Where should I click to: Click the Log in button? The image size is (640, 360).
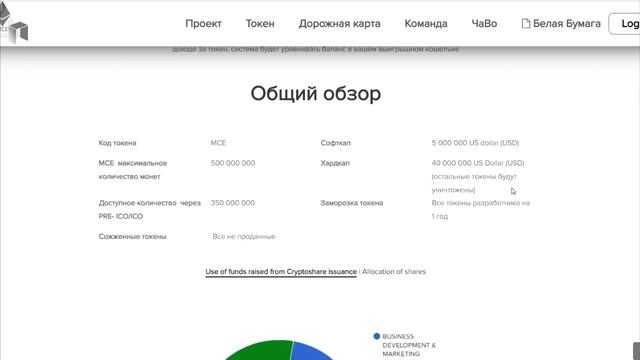click(x=625, y=24)
